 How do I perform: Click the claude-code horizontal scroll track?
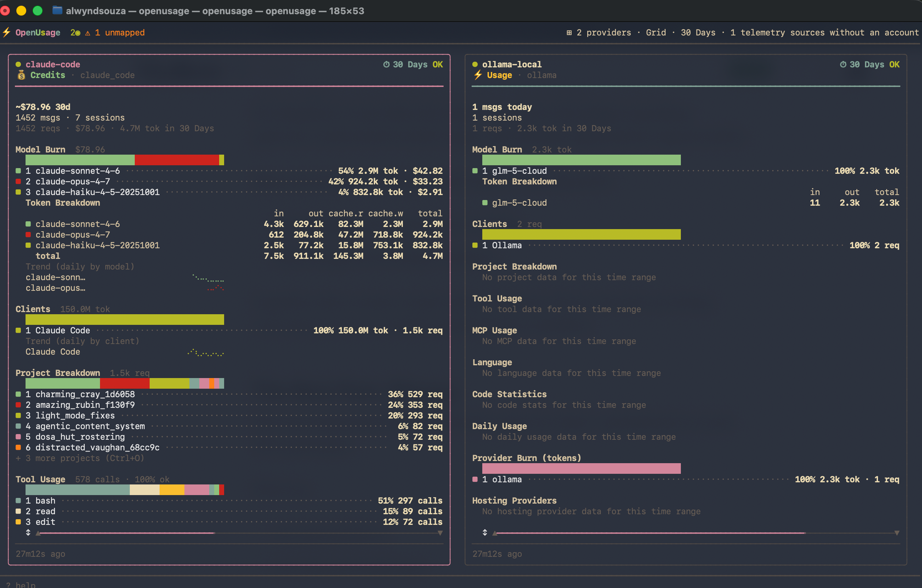pyautogui.click(x=239, y=533)
